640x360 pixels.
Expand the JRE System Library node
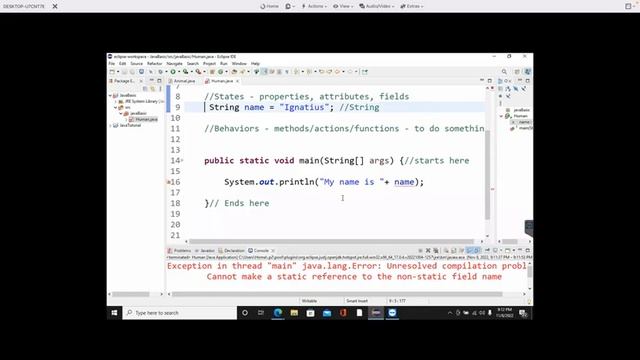pyautogui.click(x=116, y=101)
